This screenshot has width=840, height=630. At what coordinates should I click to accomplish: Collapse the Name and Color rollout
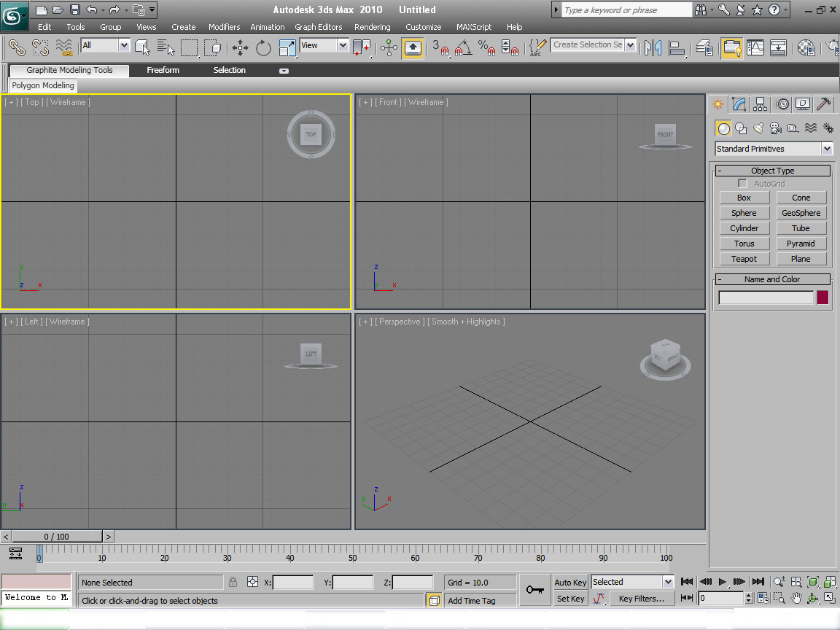coord(772,279)
